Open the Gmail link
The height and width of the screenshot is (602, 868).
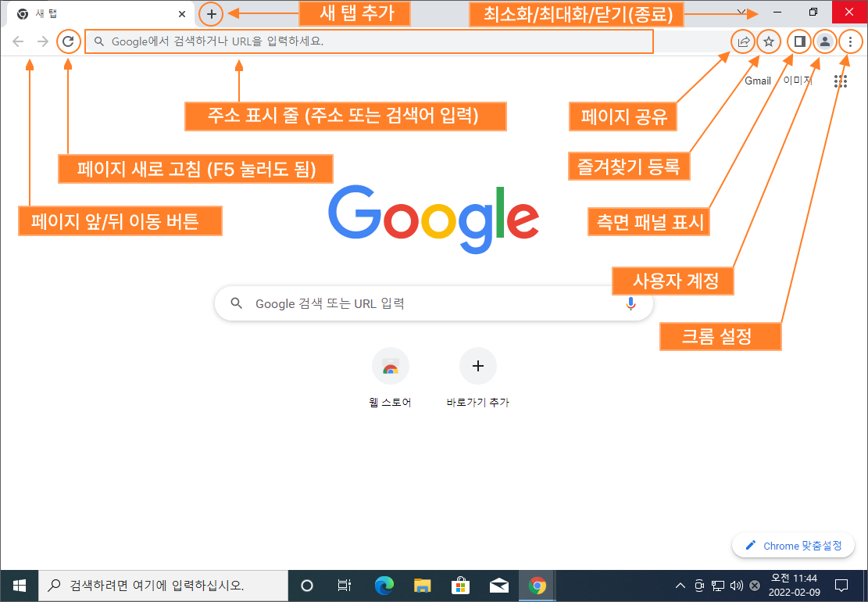pyautogui.click(x=757, y=81)
